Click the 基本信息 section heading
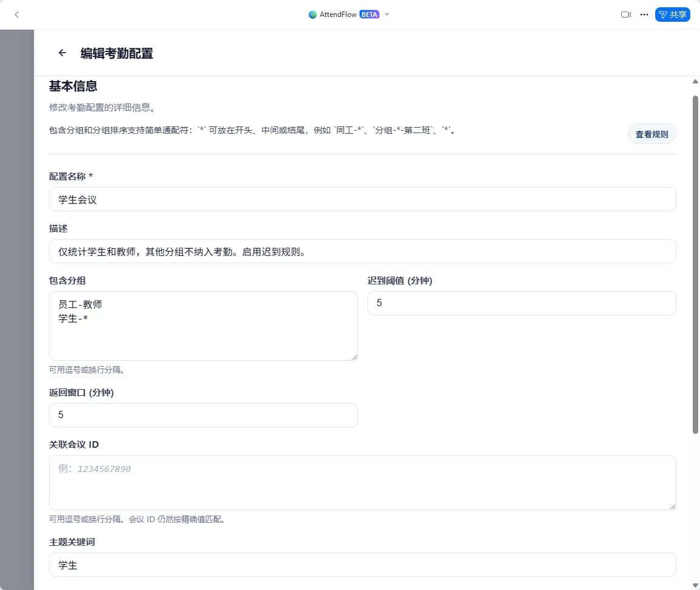This screenshot has height=590, width=700. tap(73, 86)
